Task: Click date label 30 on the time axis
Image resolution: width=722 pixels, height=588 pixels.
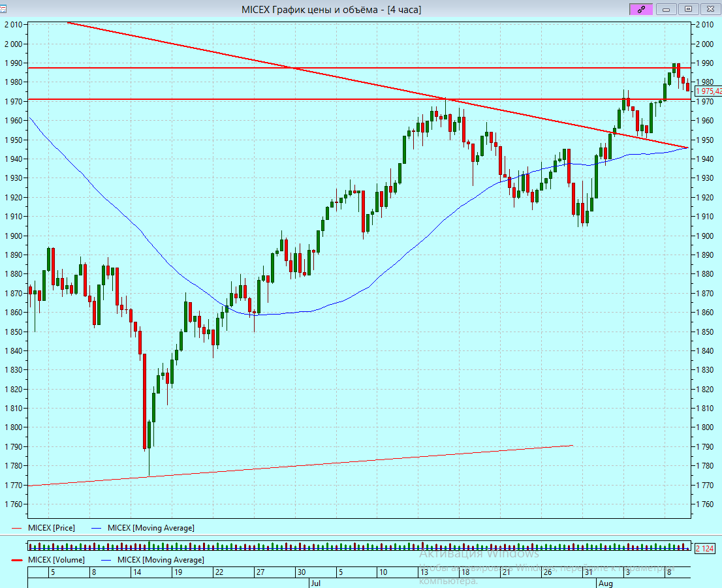Action: 301,572
